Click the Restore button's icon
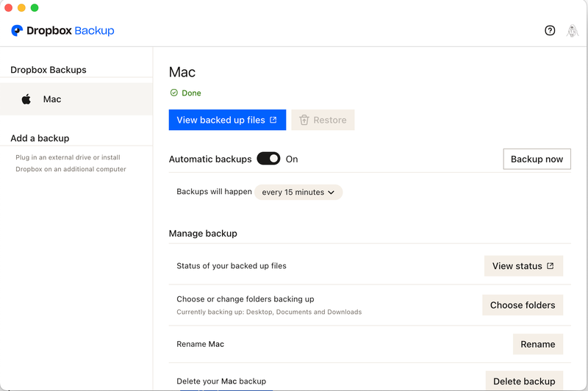This screenshot has height=391, width=588. 304,121
